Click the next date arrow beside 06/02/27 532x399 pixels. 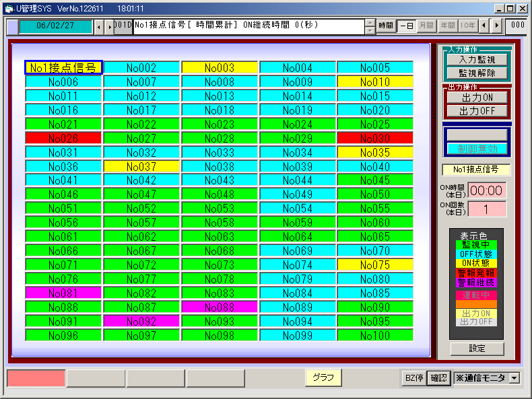(109, 26)
